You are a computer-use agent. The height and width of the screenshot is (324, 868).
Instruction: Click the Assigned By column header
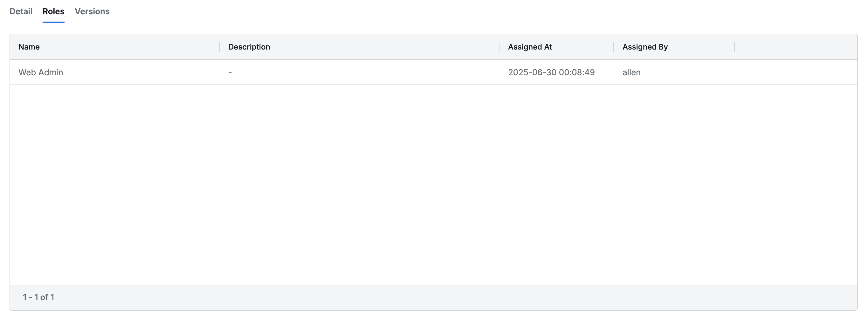pos(645,47)
